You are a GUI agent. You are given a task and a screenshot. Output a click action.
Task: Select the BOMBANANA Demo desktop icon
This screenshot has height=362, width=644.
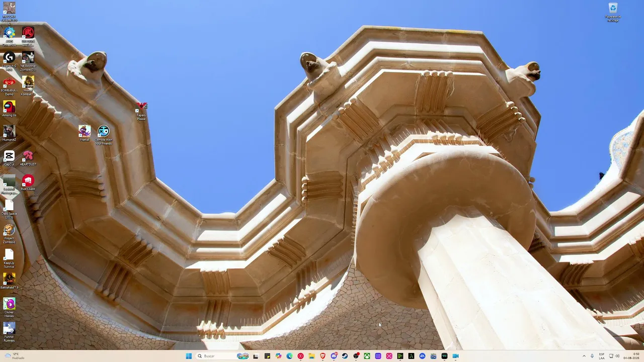tap(9, 85)
